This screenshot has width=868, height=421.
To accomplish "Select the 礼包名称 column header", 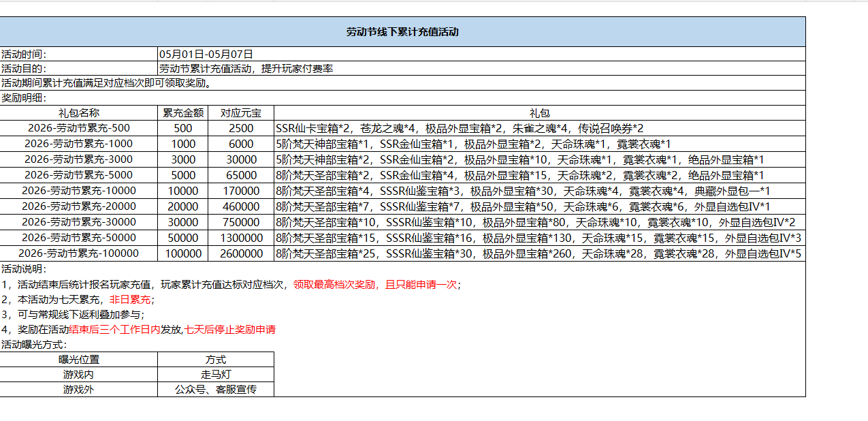I will point(78,113).
